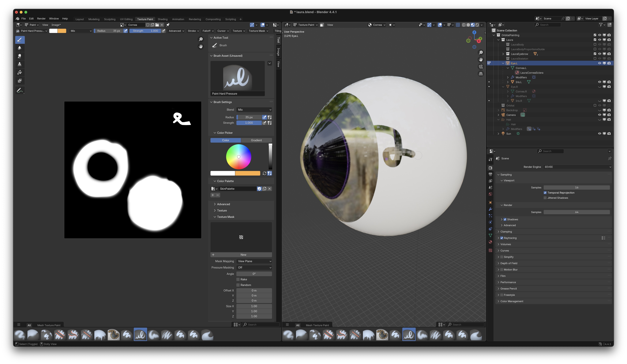Screen dimensions: 627x364
Task: Enable the Random angle checkbox
Action: (x=238, y=285)
